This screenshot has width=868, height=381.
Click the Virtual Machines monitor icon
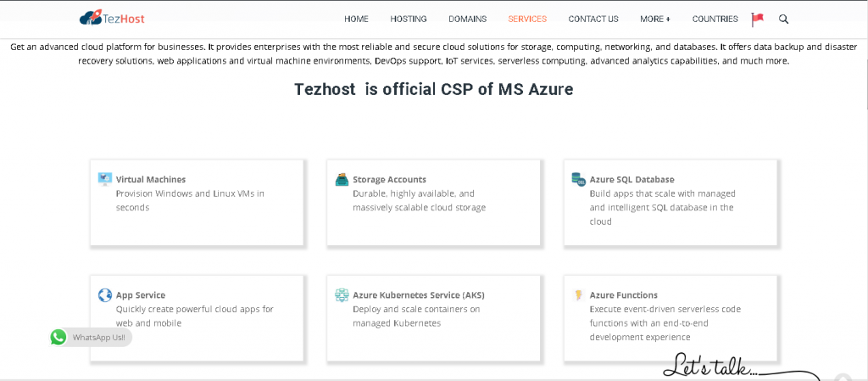click(x=105, y=179)
